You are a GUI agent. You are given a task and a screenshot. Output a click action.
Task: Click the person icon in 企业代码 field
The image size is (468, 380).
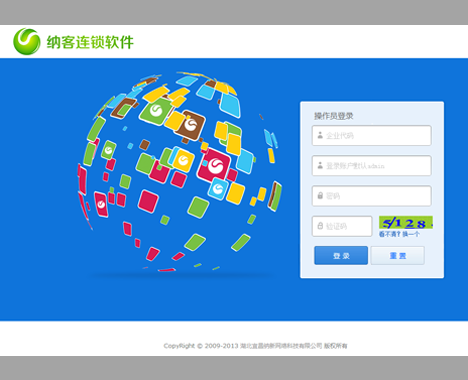pos(320,135)
